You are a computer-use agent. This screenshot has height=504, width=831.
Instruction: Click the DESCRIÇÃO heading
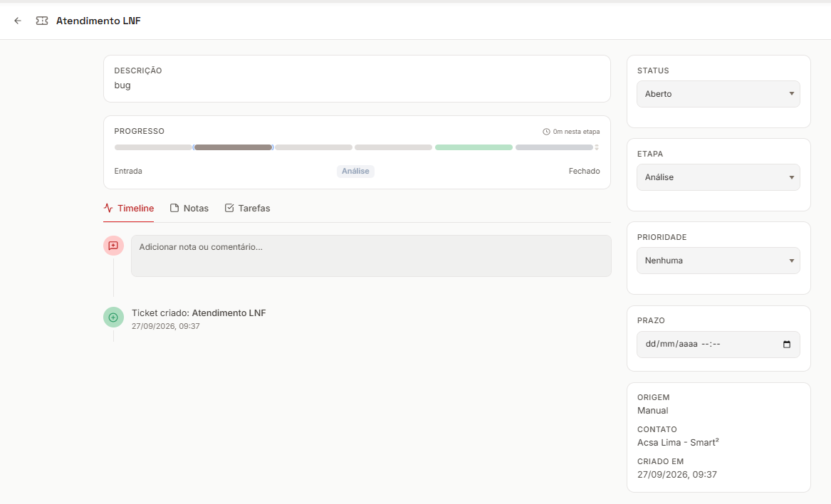138,70
